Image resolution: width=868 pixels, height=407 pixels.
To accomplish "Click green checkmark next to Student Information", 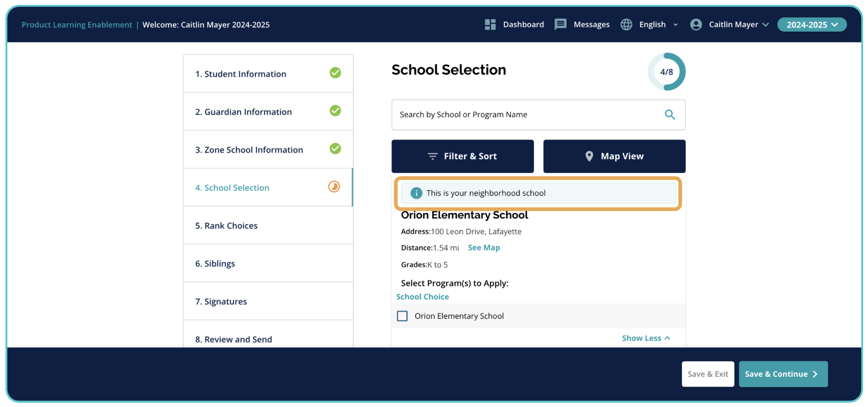I will click(x=335, y=73).
